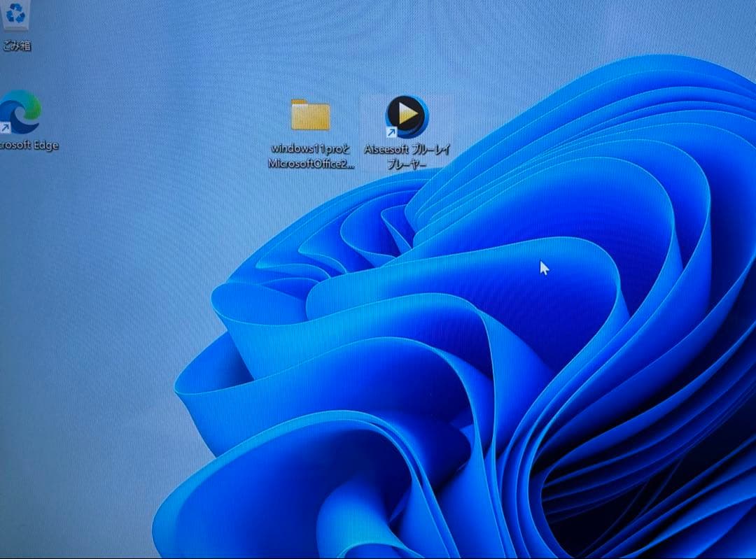The height and width of the screenshot is (559, 756).
Task: Select the Microsoft Edge logo icon
Action: (21, 112)
